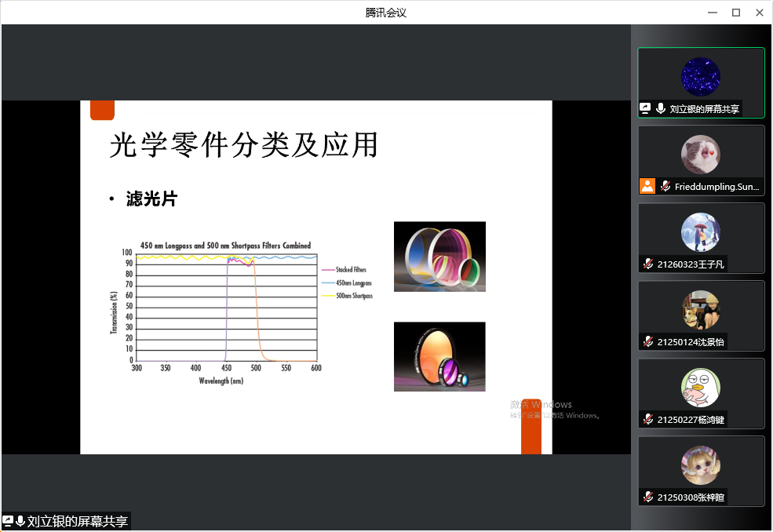
Task: Click the orange host icon beside Frieddumpling
Action: [x=647, y=186]
